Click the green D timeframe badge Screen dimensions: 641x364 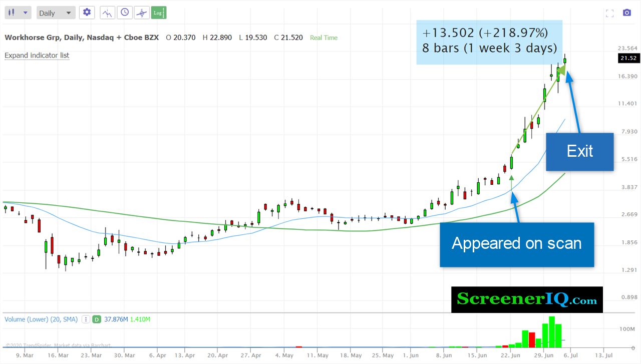[x=95, y=319]
